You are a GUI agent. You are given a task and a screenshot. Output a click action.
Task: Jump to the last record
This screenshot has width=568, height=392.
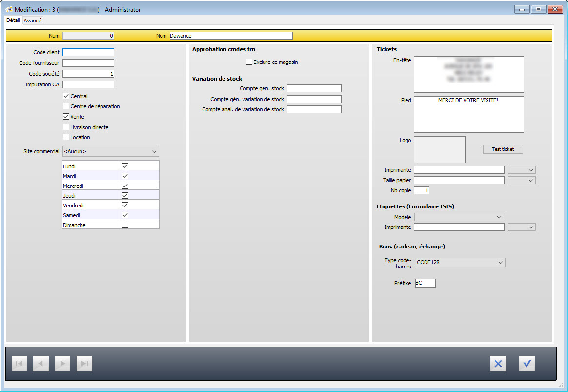84,364
